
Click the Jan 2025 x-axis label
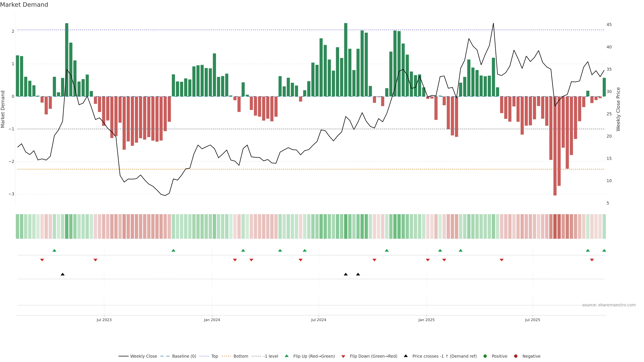coord(426,320)
